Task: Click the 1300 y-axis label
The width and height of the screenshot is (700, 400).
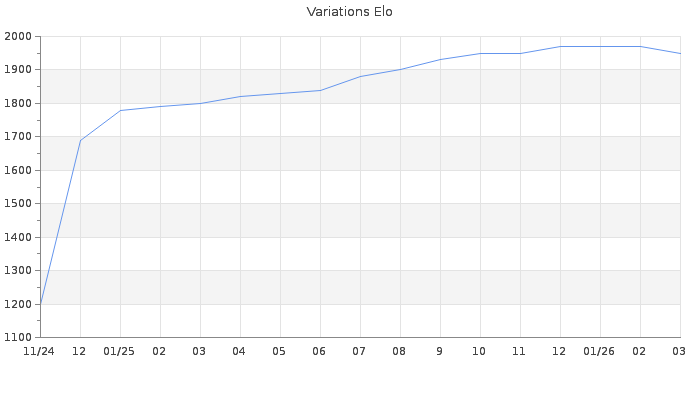Action: tap(19, 270)
